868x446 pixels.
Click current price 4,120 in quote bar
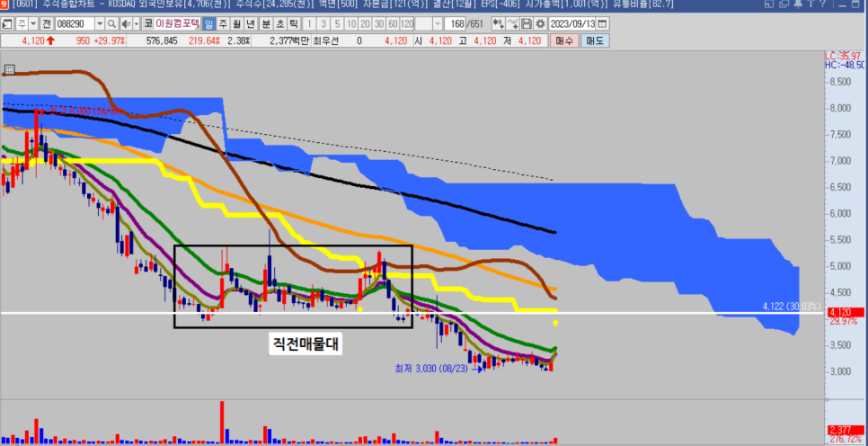pyautogui.click(x=32, y=40)
